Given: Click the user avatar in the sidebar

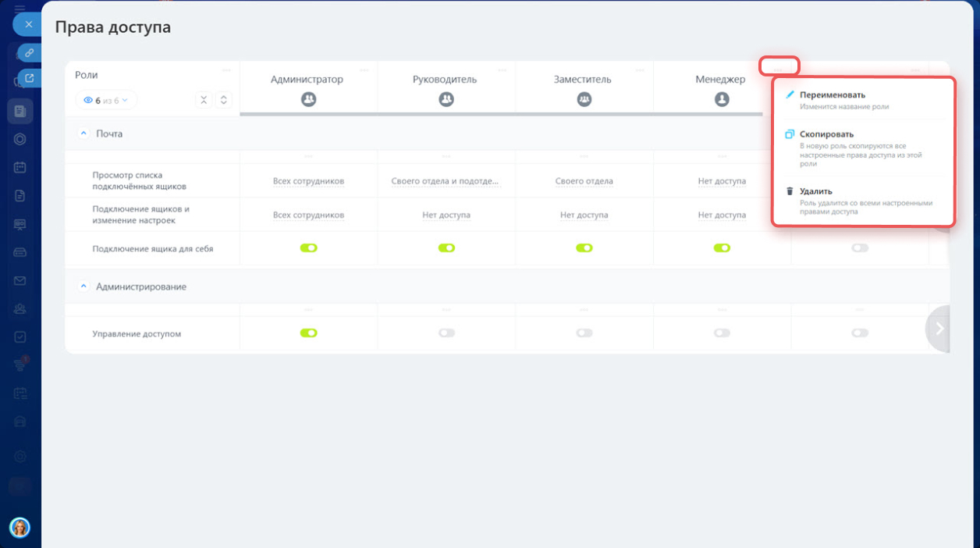Looking at the screenshot, I should pyautogui.click(x=20, y=528).
